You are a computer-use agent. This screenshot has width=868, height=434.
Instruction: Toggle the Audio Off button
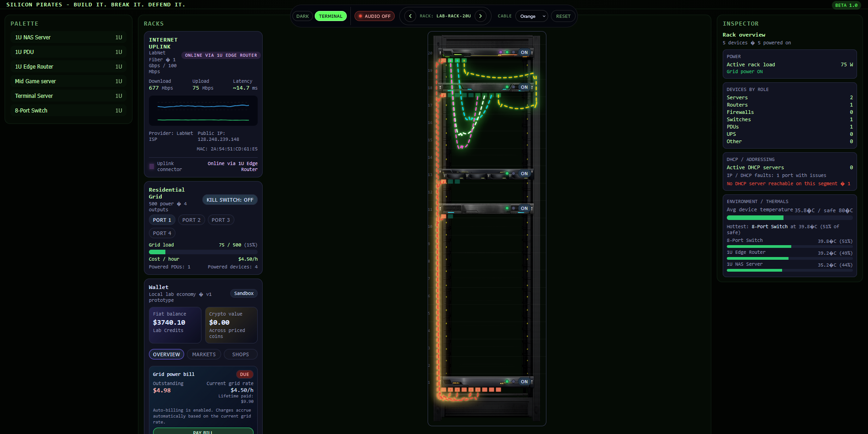[375, 16]
